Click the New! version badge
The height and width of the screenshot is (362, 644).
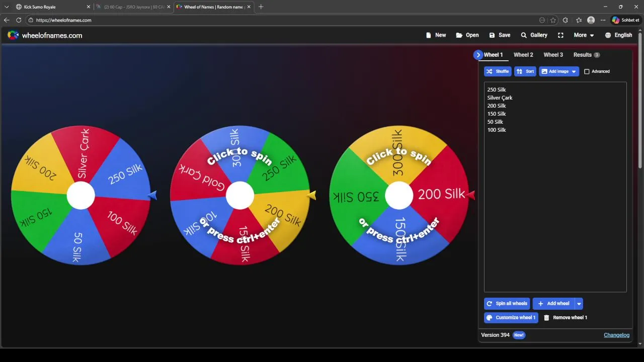[519, 335]
